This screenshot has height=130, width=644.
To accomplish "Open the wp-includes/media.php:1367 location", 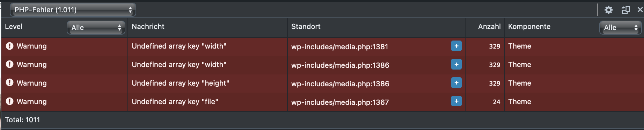I will click(340, 102).
